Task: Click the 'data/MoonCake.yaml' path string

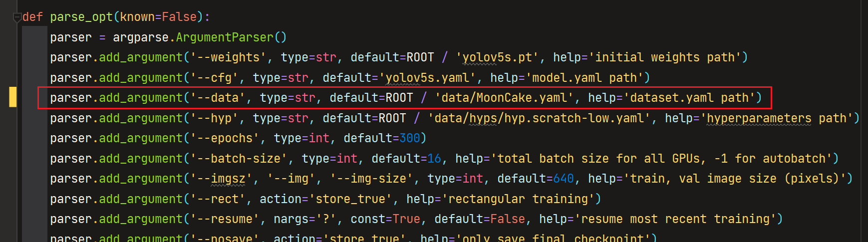Action: click(x=504, y=98)
